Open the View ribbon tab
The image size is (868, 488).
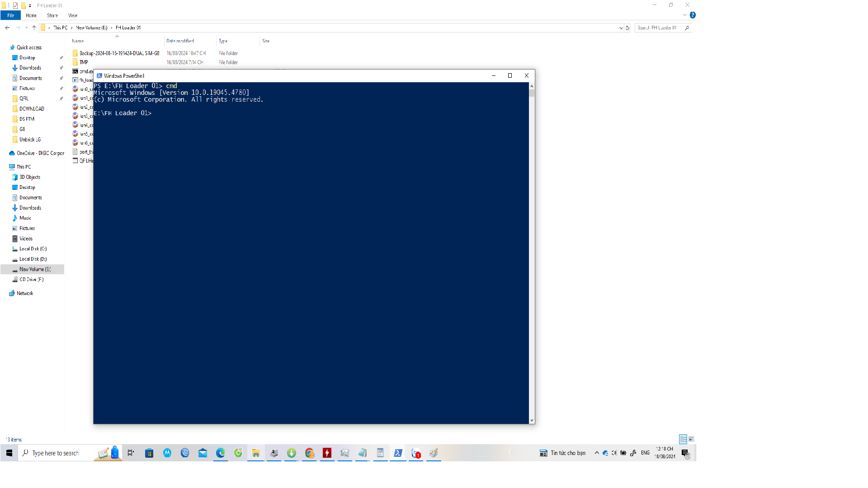coord(72,15)
